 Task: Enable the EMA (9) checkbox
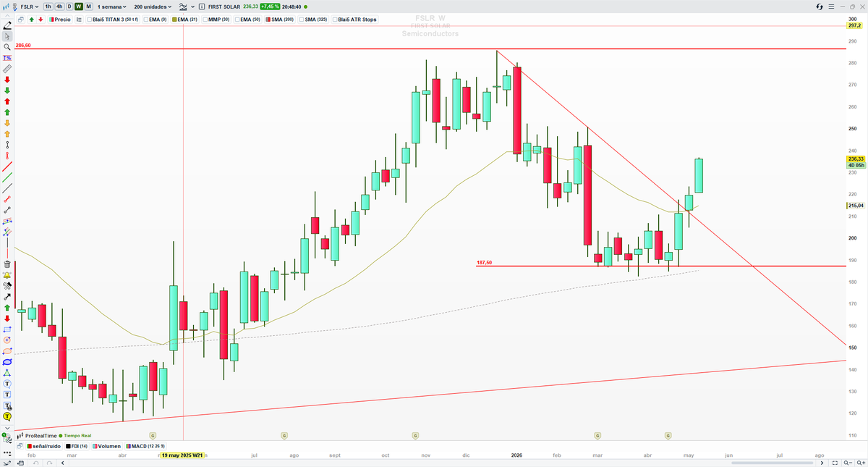pos(146,20)
